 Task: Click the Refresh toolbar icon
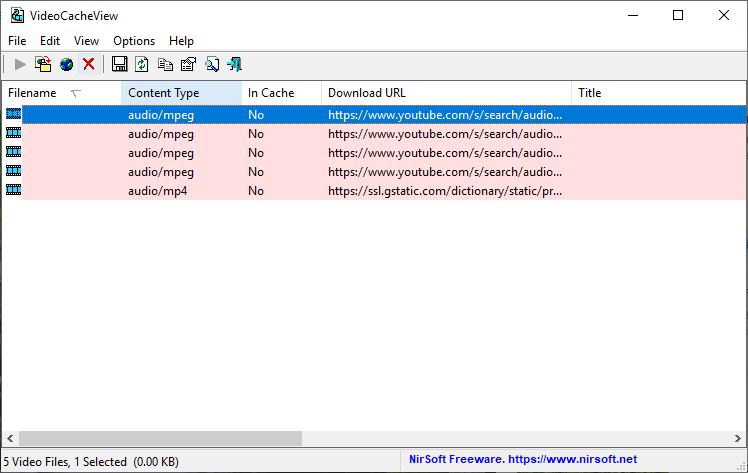[x=142, y=64]
